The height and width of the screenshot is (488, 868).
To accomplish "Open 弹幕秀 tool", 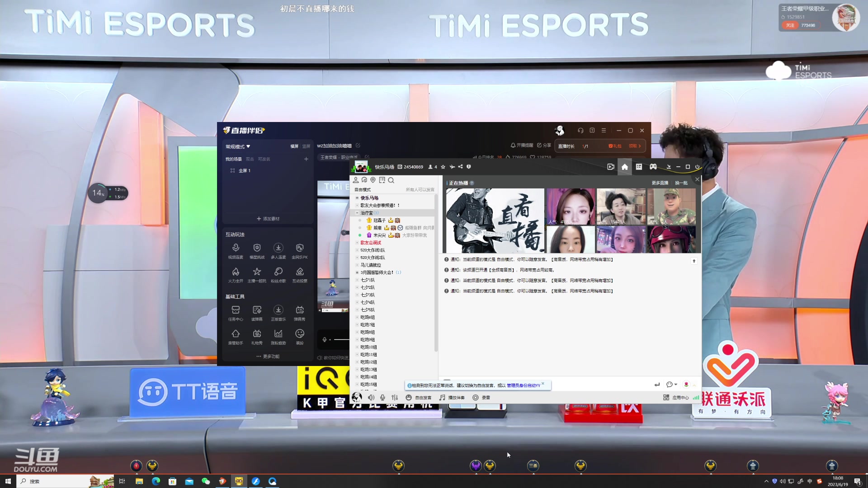I will 299,313.
